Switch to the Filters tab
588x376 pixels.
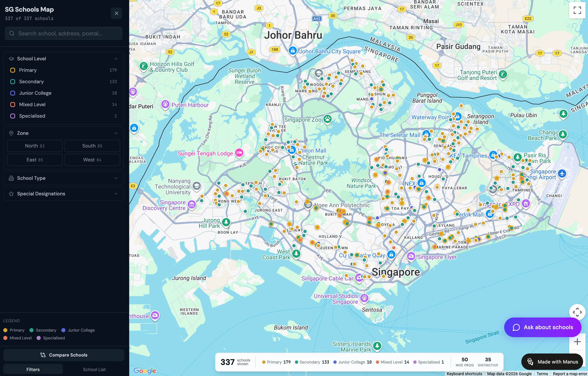(33, 369)
